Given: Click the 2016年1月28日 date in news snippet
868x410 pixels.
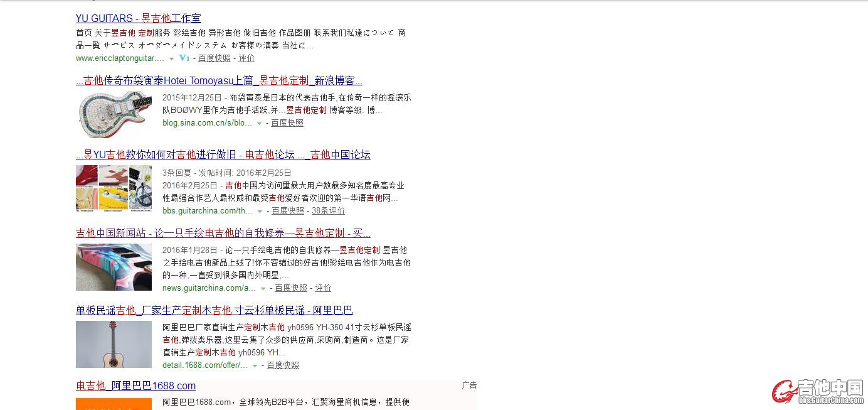Looking at the screenshot, I should (190, 250).
